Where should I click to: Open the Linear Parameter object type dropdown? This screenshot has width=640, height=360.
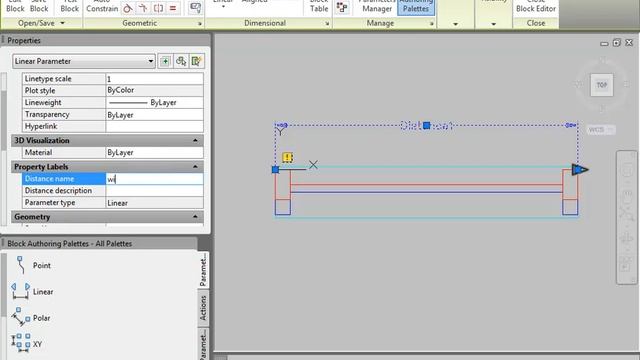pyautogui.click(x=84, y=61)
